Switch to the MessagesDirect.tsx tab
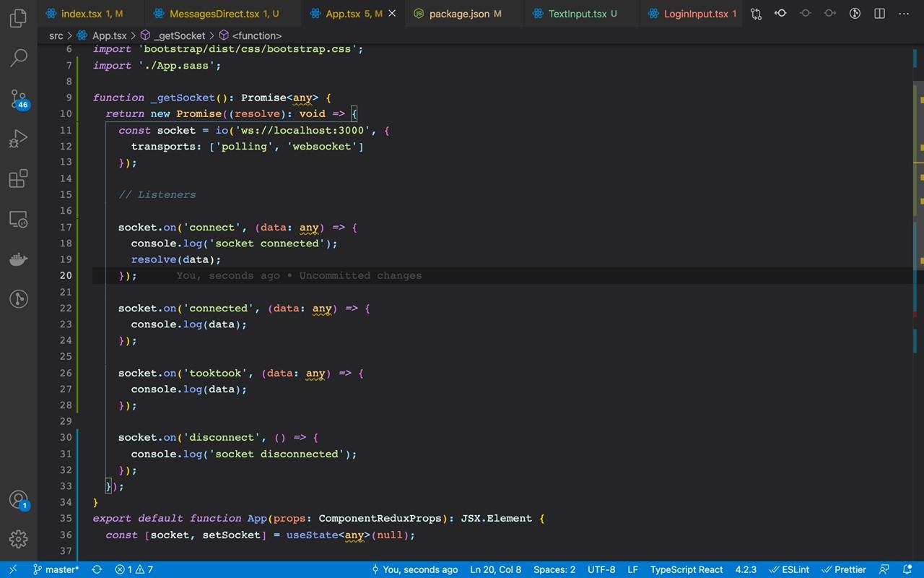 214,14
